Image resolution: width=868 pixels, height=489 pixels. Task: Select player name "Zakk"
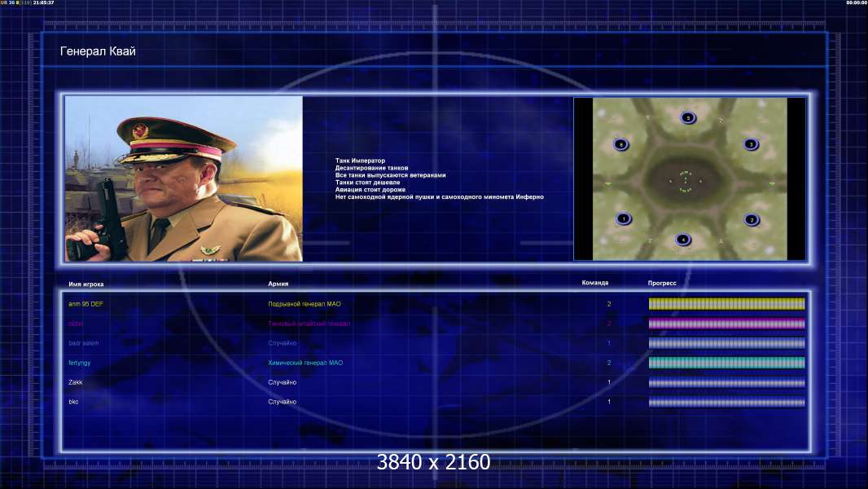tap(75, 382)
